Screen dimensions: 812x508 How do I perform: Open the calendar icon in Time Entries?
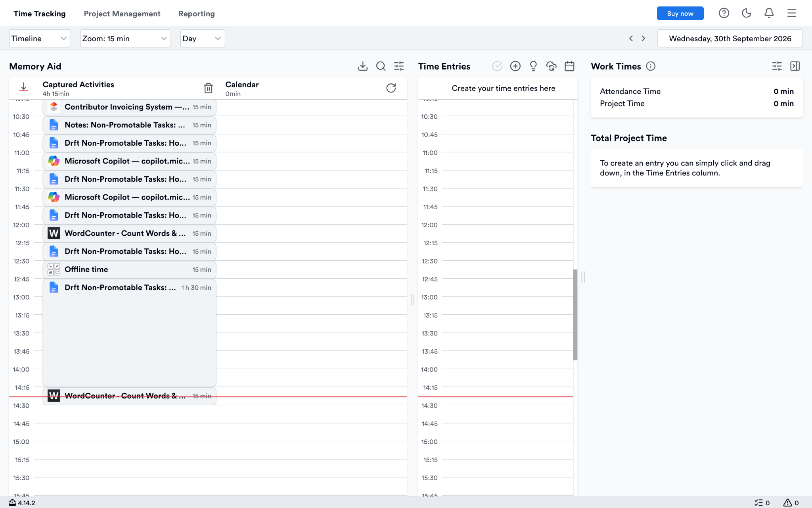[569, 66]
